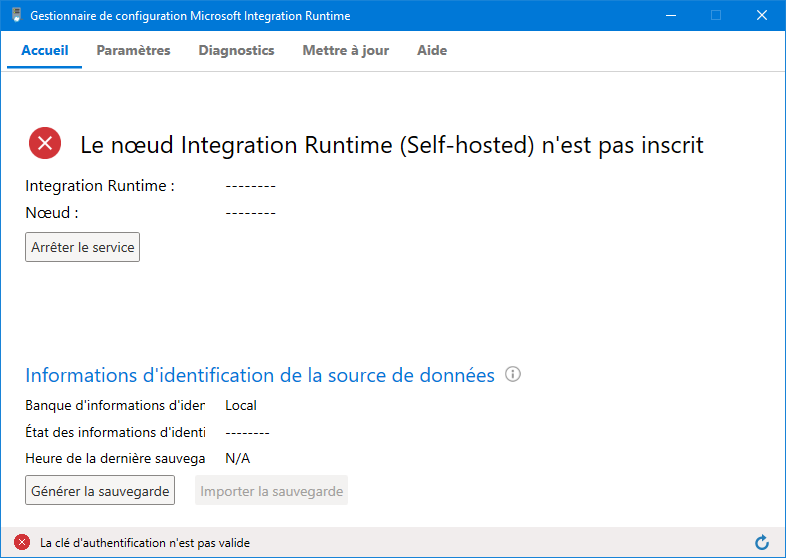Image resolution: width=786 pixels, height=558 pixels.
Task: Click the info icon beside data source credentials heading
Action: tap(513, 374)
